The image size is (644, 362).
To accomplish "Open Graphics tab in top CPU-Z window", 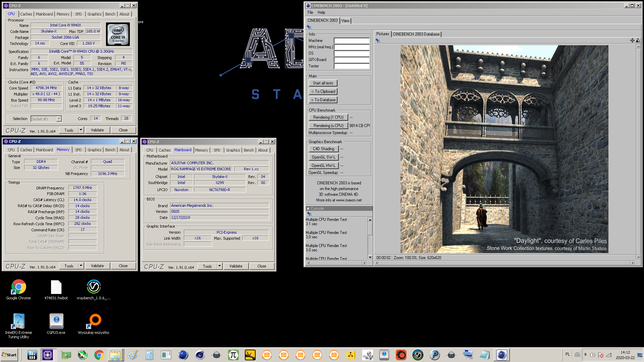I will tap(95, 14).
